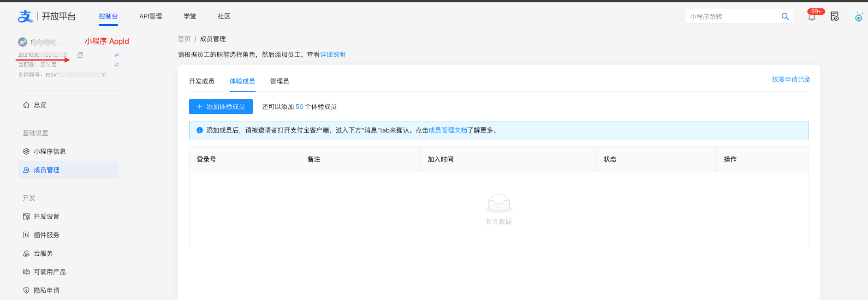Focus the 小程序跳转 search field
The height and width of the screenshot is (300, 868).
click(x=732, y=17)
